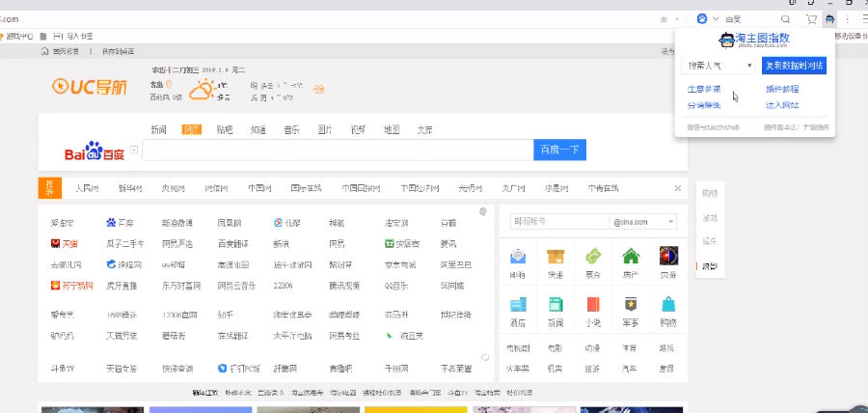This screenshot has height=413, width=868.
Task: Select the 图片 search tab
Action: (325, 130)
